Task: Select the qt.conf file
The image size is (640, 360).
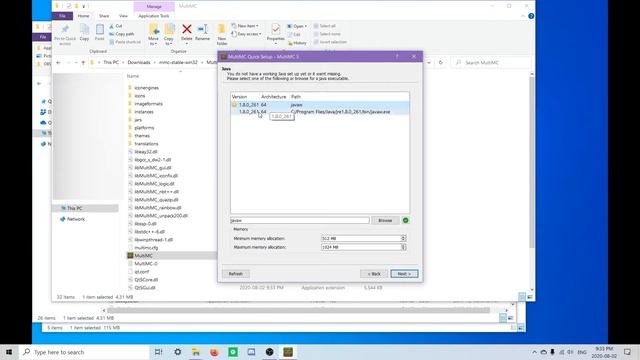Action: coord(142,271)
